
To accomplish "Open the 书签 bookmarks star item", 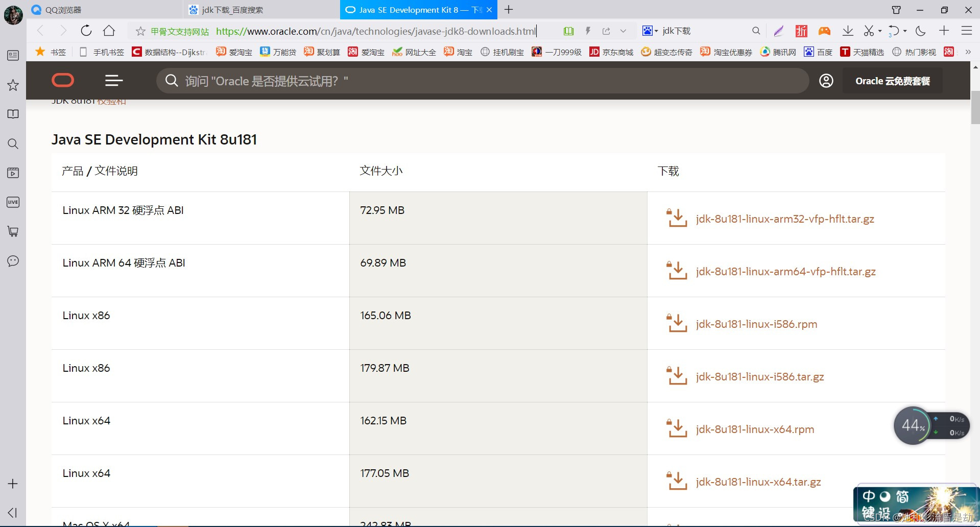I will 51,52.
